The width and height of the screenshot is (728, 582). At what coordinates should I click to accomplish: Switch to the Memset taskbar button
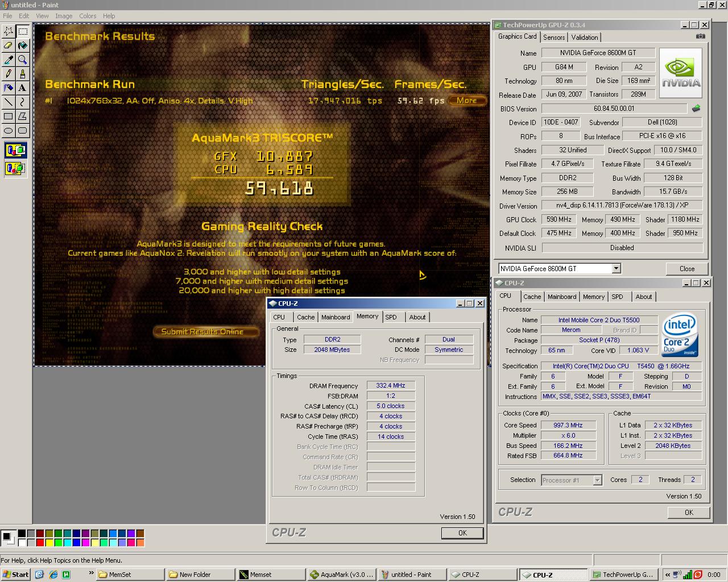click(x=271, y=575)
